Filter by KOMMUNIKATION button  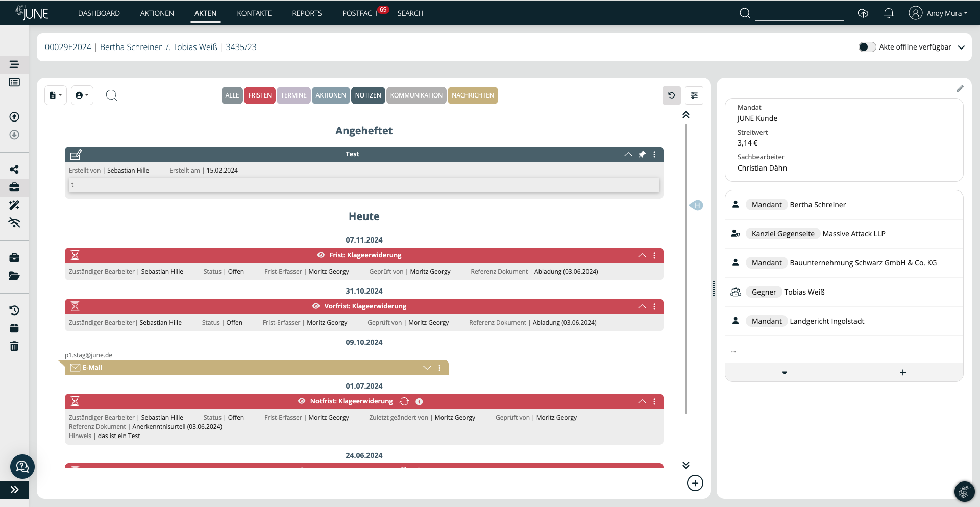click(416, 95)
